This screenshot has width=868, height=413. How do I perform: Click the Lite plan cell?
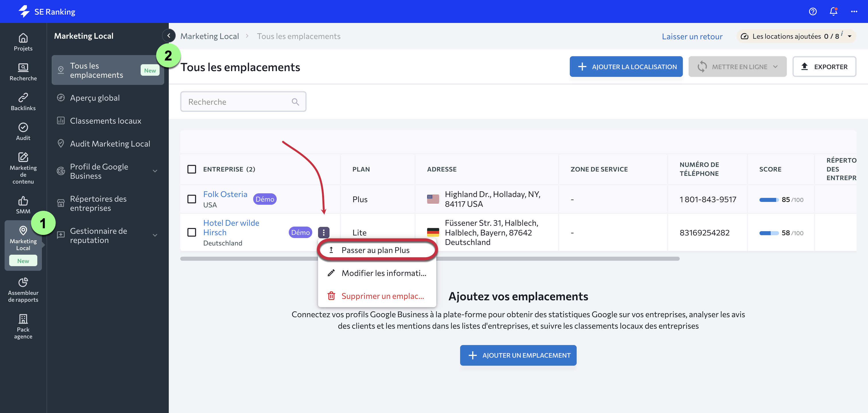(360, 233)
